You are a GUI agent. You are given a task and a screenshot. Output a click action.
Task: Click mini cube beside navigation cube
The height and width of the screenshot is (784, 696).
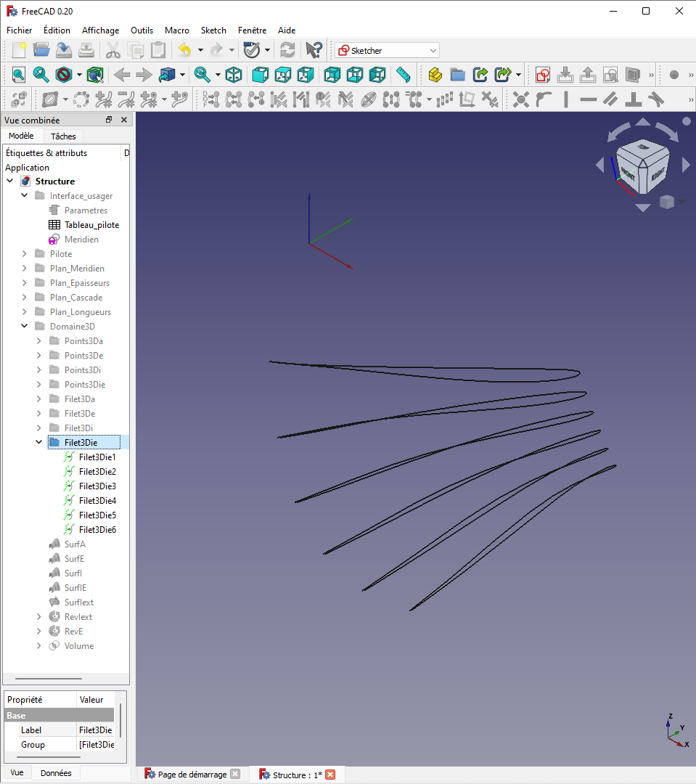point(666,202)
